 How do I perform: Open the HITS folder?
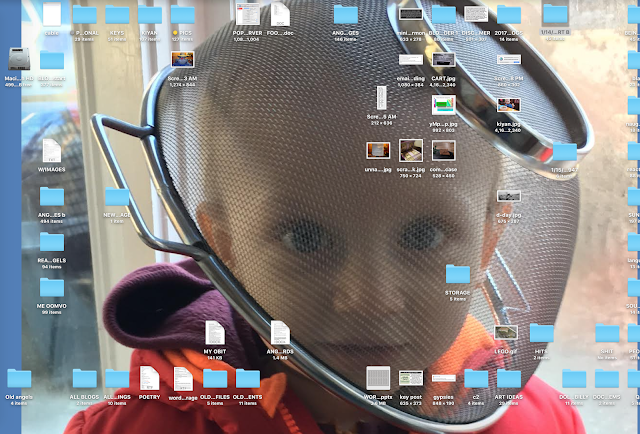[x=542, y=332]
